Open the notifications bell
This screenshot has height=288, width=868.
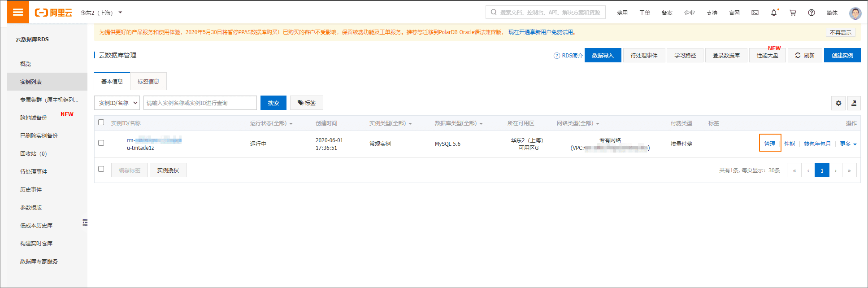click(x=774, y=13)
